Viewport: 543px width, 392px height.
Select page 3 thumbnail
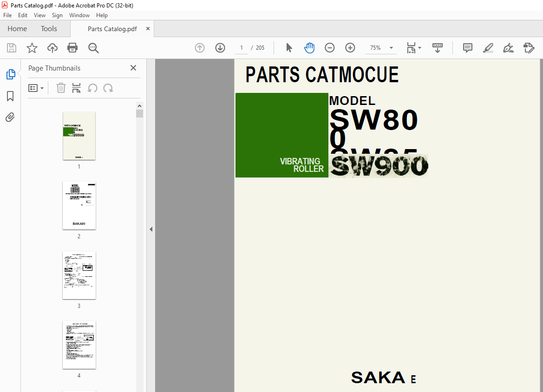79,275
